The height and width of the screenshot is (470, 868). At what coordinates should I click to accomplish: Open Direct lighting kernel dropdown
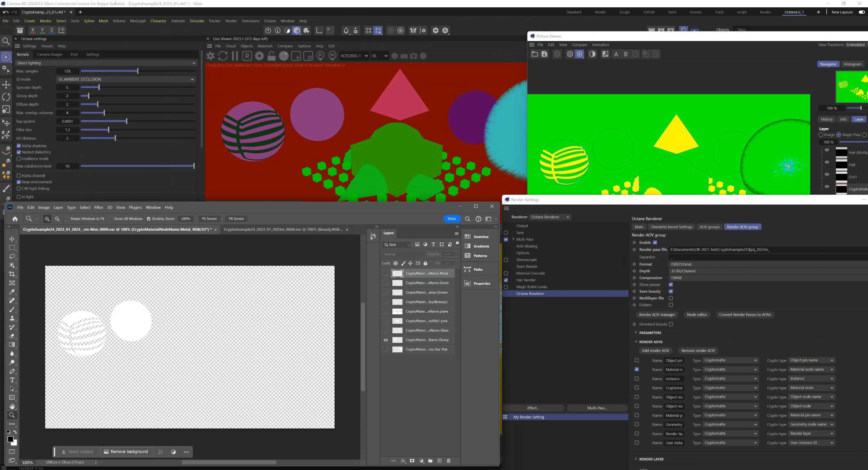(x=106, y=63)
